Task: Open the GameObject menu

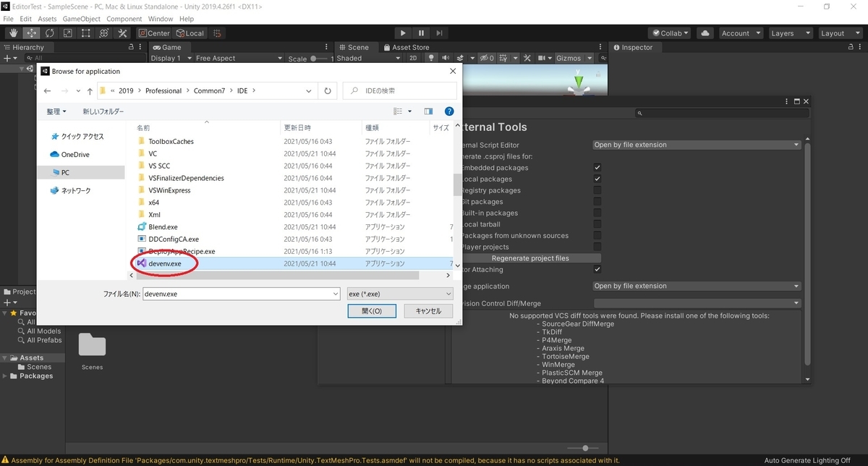Action: click(x=80, y=18)
